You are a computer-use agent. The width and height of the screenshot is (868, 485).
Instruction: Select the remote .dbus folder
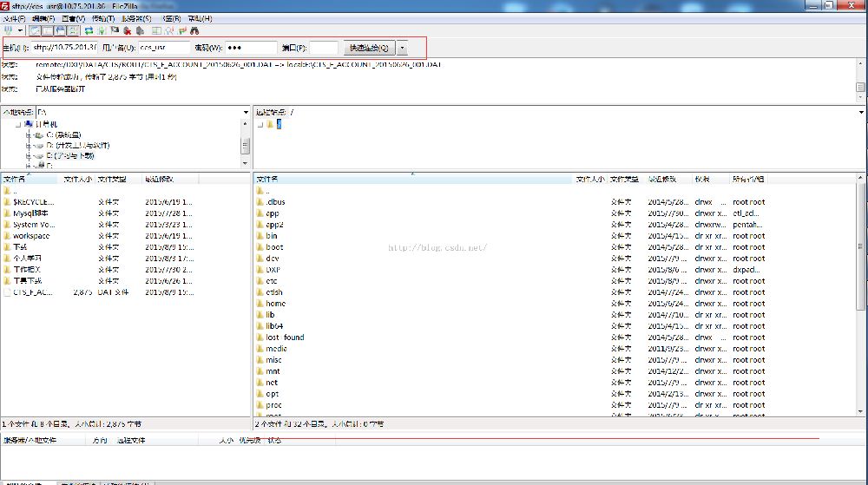(275, 202)
